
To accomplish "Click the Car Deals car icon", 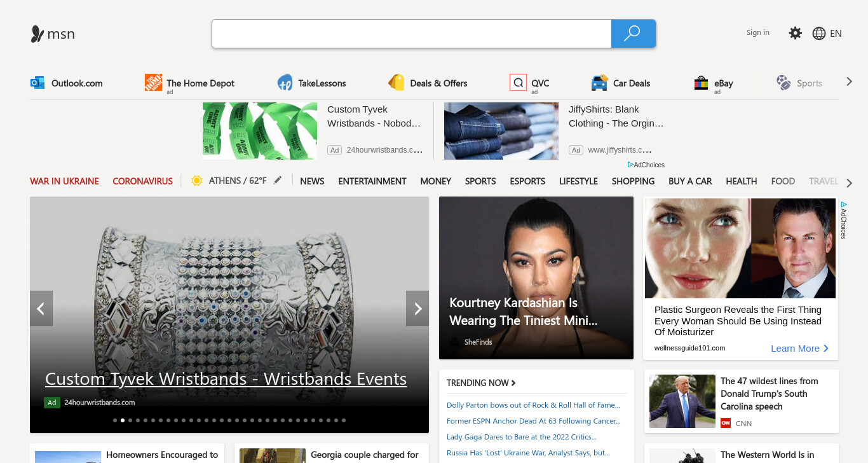I will point(599,83).
